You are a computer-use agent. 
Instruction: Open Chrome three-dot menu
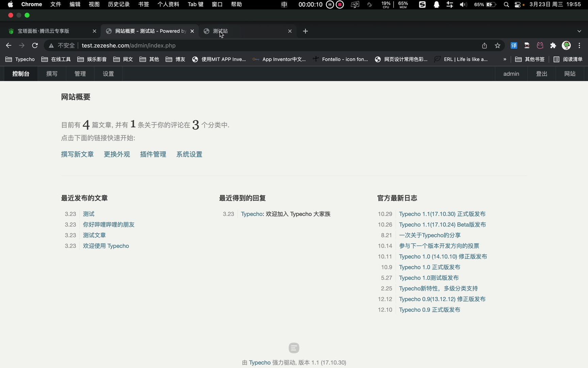tap(579, 45)
